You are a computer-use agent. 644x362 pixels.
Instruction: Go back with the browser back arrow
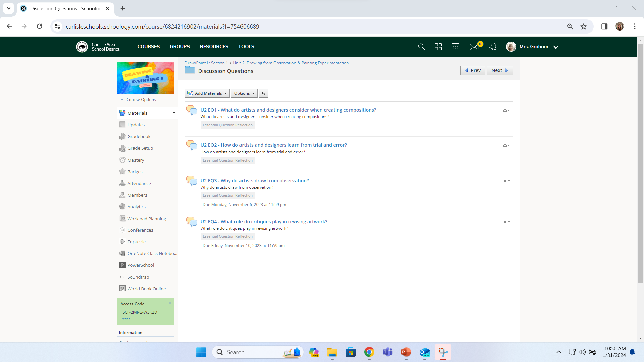coord(9,26)
